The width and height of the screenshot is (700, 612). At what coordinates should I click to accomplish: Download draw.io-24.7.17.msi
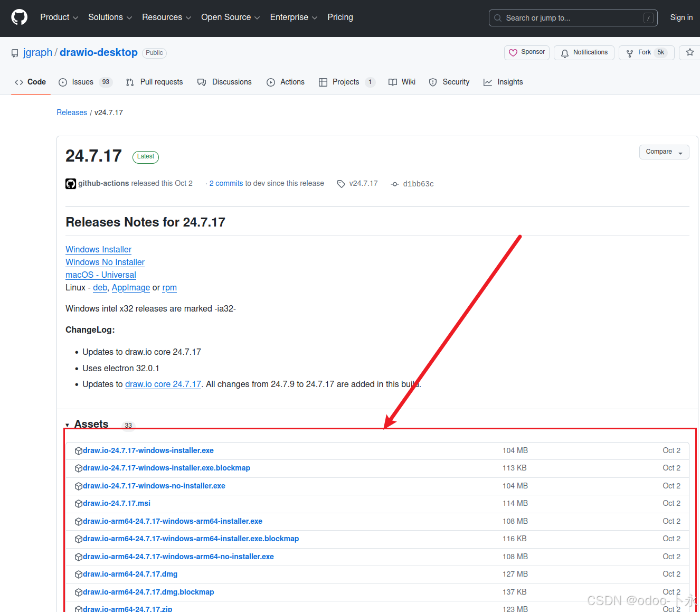[117, 503]
